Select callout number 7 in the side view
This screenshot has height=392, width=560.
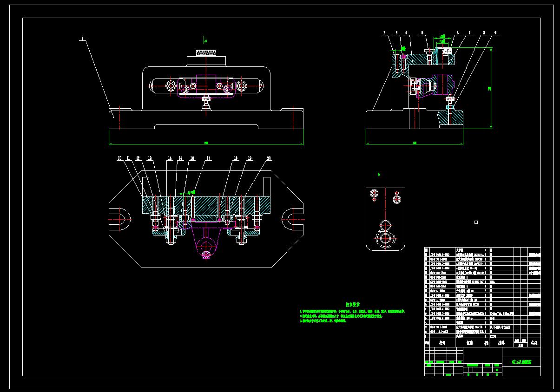[470, 33]
